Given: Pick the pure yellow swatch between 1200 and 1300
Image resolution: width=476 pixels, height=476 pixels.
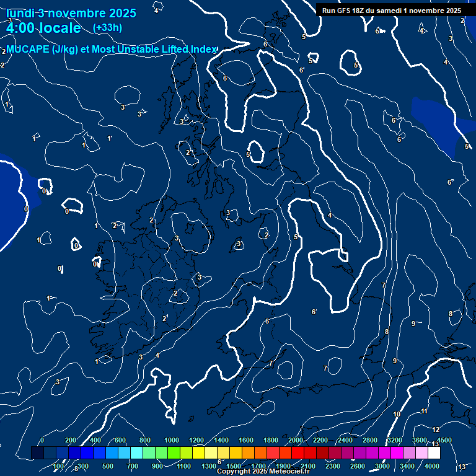Looking at the screenshot, I should pos(198,452).
